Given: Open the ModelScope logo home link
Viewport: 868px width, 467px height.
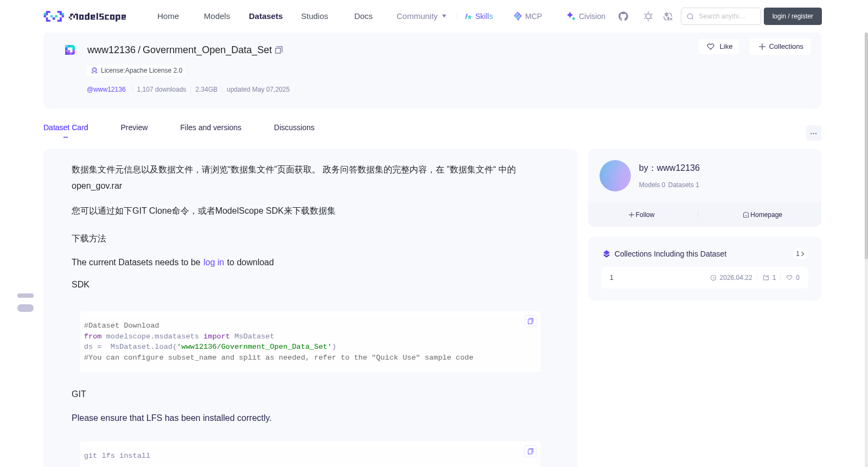Looking at the screenshot, I should [85, 16].
